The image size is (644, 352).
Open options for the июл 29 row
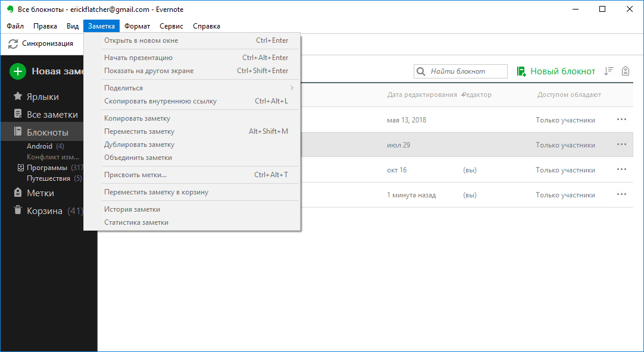pyautogui.click(x=621, y=144)
